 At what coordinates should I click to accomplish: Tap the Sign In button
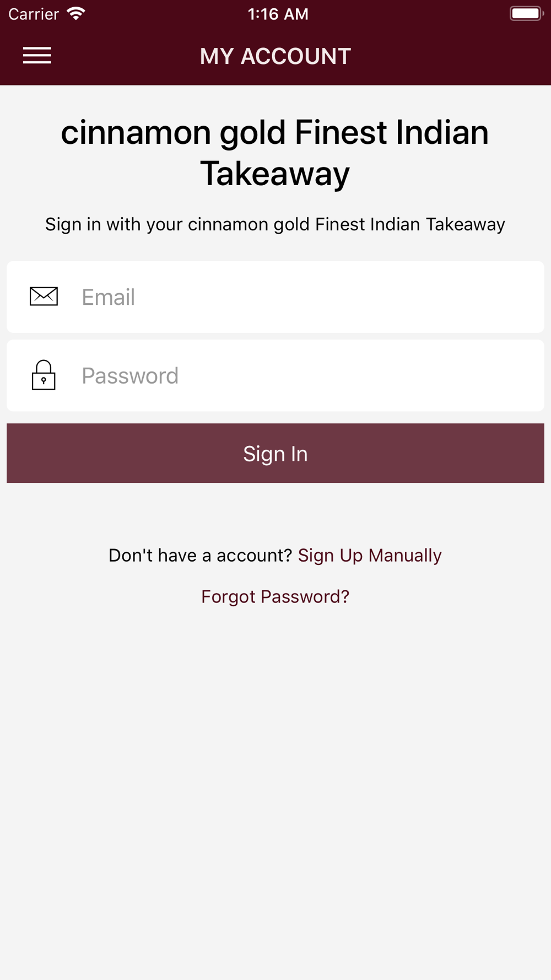point(275,453)
